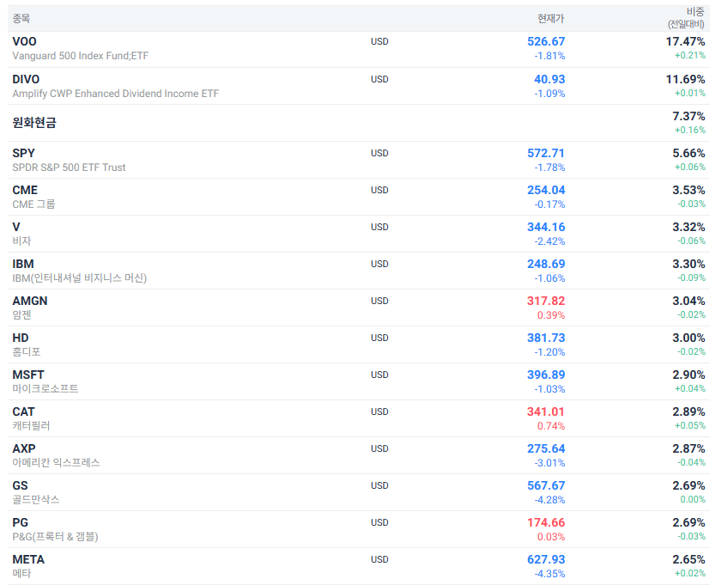Viewport: 728px width, 585px height.
Task: Click CME weight 3.53%
Action: tap(689, 190)
